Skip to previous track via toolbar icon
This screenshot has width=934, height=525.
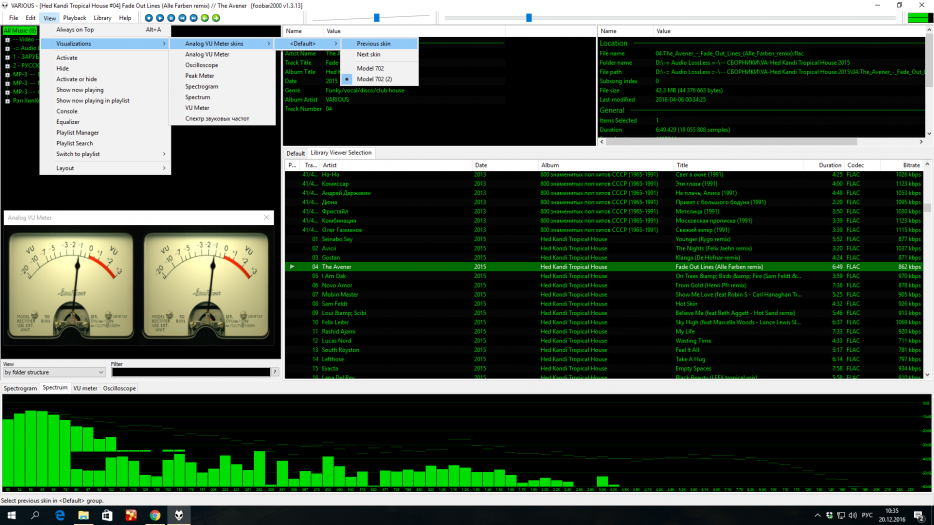182,18
